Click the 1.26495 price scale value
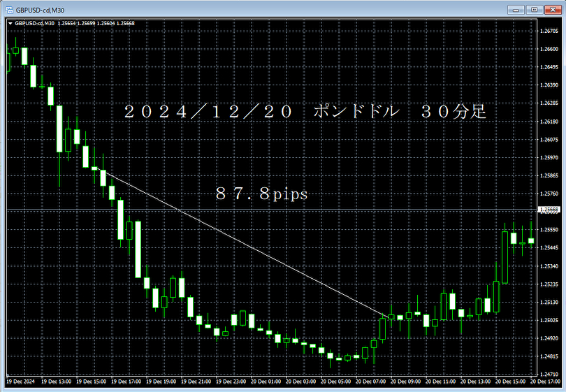This screenshot has height=392, width=566. [x=549, y=67]
